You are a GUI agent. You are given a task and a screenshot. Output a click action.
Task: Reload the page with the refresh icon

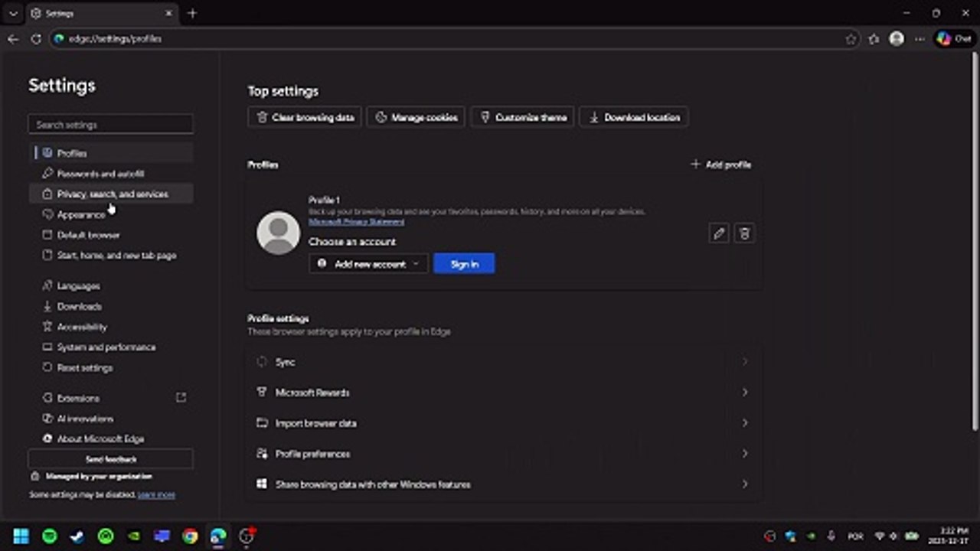35,39
